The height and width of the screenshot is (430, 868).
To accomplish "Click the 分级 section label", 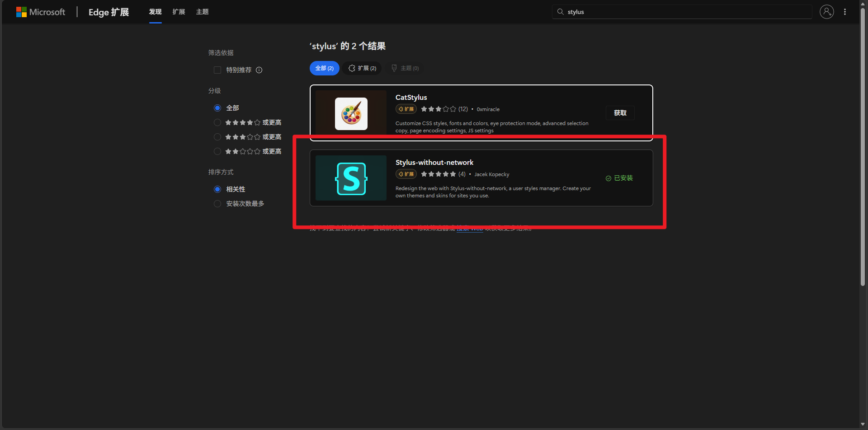I will [214, 91].
